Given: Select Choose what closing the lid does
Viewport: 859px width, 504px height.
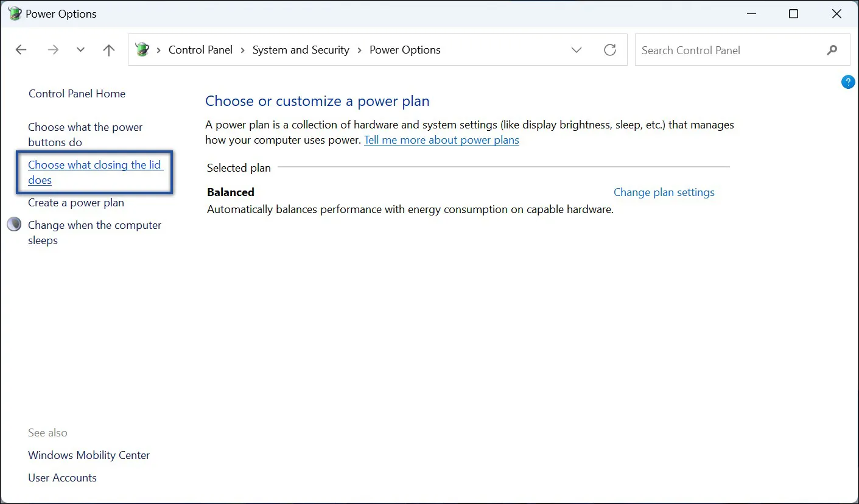Looking at the screenshot, I should click(x=95, y=172).
